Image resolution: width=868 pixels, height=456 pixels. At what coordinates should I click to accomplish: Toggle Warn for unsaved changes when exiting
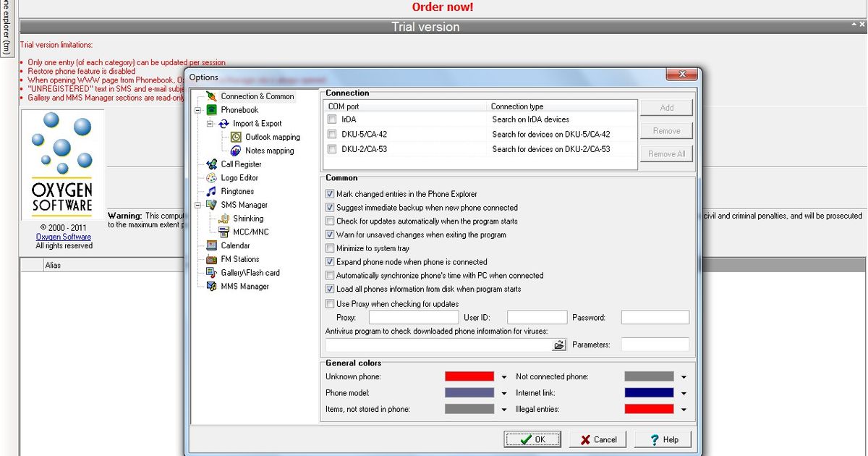pos(330,235)
